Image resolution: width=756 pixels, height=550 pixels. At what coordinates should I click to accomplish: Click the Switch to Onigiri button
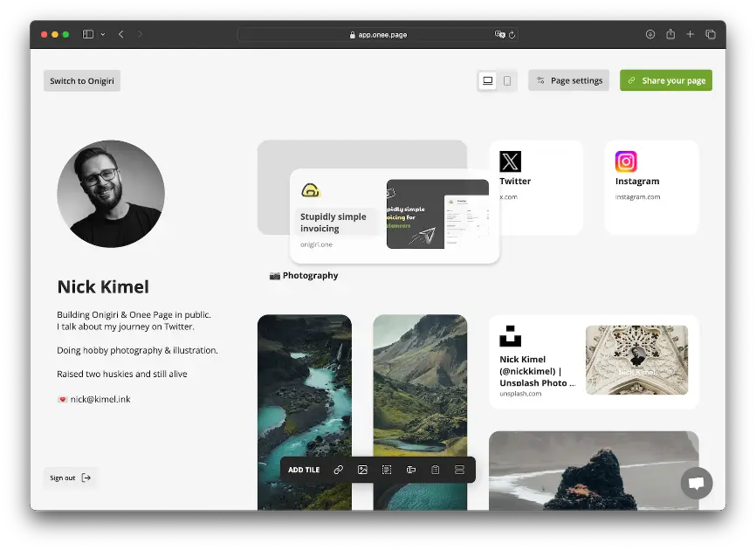(81, 79)
